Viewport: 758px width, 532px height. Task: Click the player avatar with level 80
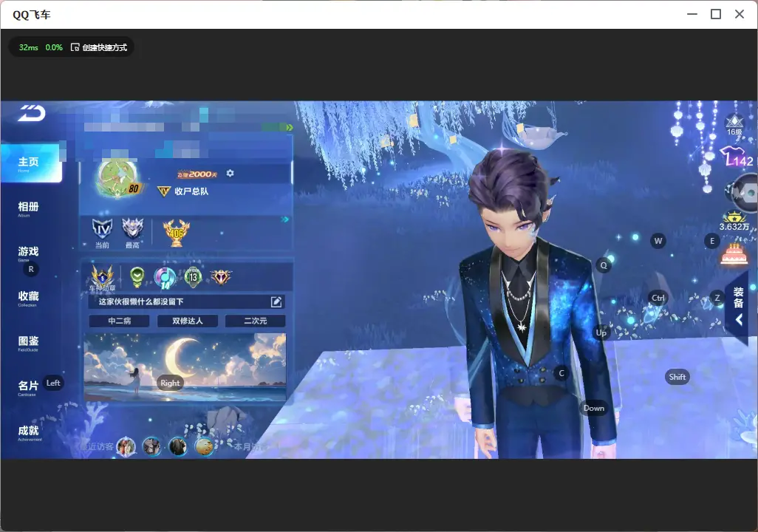[x=118, y=180]
